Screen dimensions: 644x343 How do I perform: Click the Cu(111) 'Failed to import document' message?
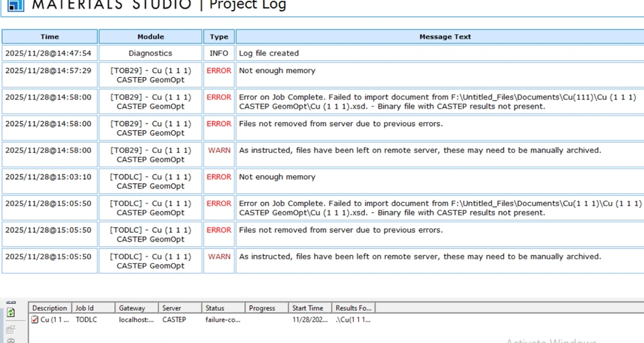[x=437, y=101]
